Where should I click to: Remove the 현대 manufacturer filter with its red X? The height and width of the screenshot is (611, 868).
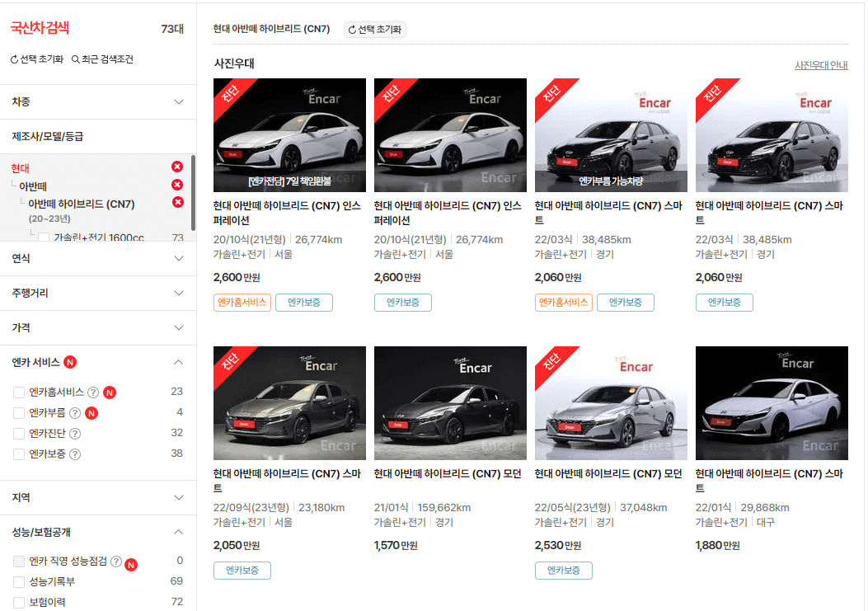(177, 167)
